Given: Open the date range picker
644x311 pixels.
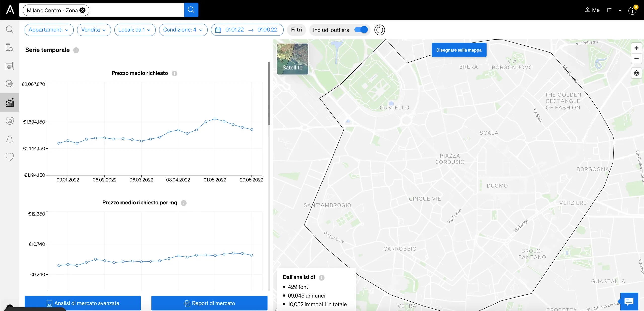Looking at the screenshot, I should [x=247, y=30].
